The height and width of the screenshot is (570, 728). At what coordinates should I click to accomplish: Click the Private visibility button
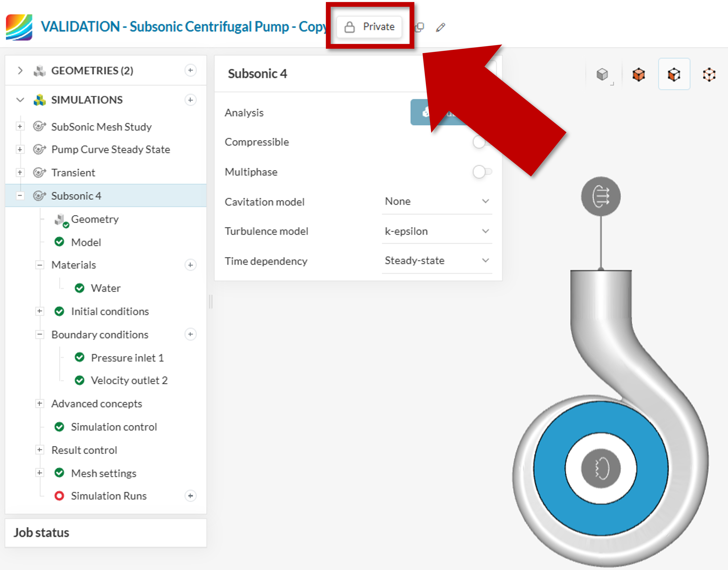[369, 27]
